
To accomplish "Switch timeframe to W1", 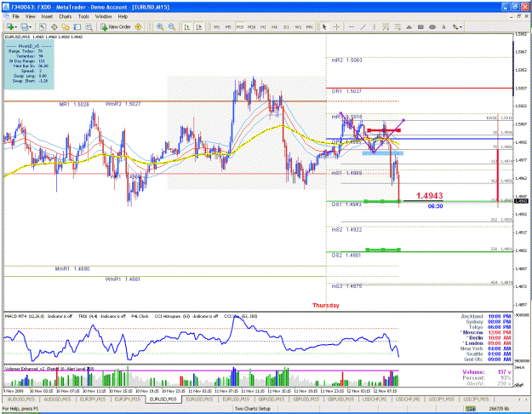I will point(298,26).
